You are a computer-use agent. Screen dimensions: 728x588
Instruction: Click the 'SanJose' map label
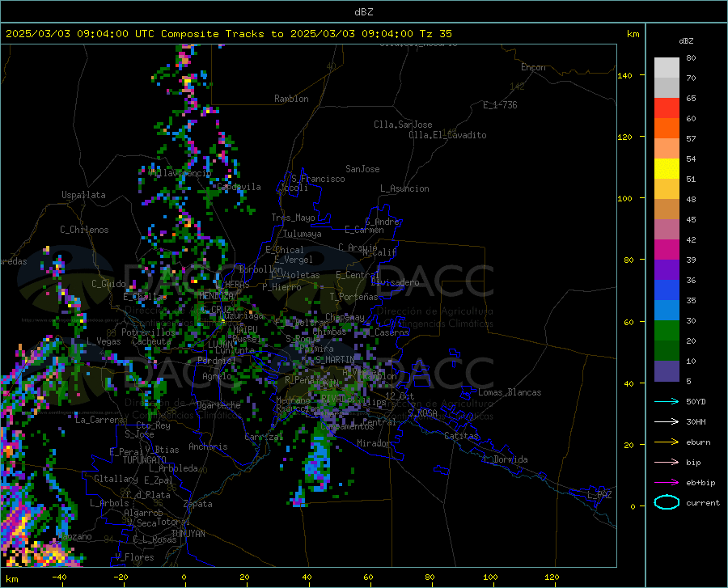[x=362, y=169]
